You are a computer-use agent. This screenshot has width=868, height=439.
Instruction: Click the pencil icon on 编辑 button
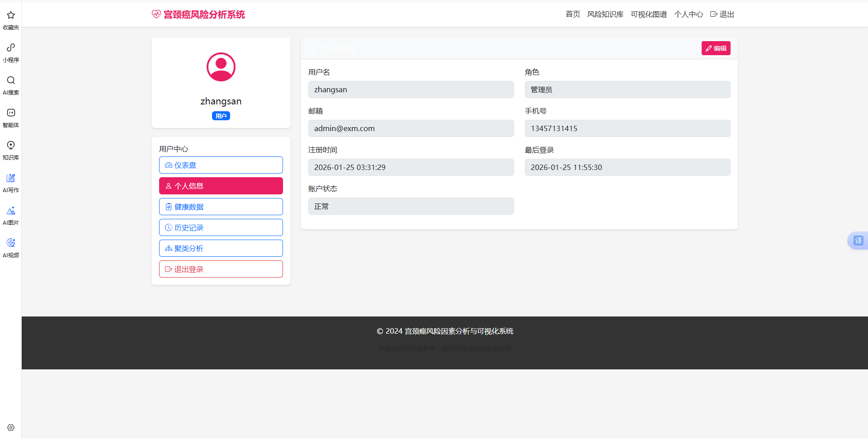[709, 48]
